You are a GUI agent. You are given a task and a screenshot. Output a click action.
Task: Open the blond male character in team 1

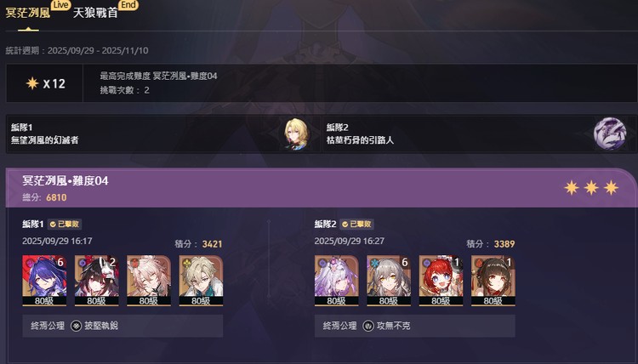[x=201, y=281]
